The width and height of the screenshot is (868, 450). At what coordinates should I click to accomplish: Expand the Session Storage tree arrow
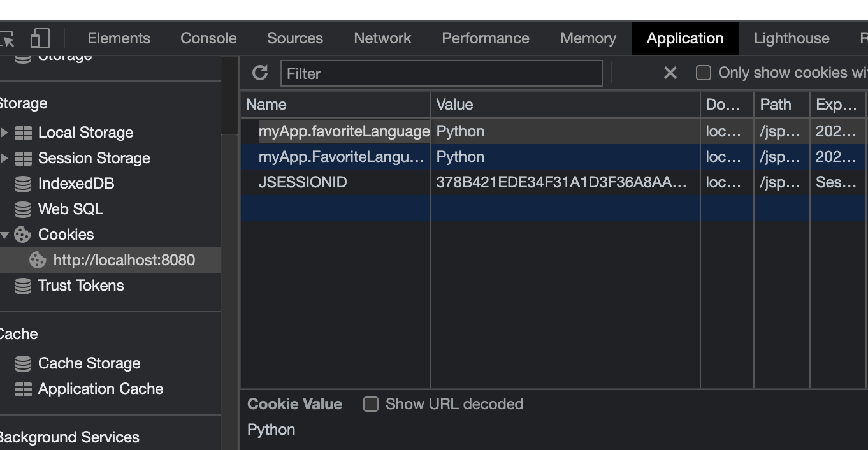(5, 158)
